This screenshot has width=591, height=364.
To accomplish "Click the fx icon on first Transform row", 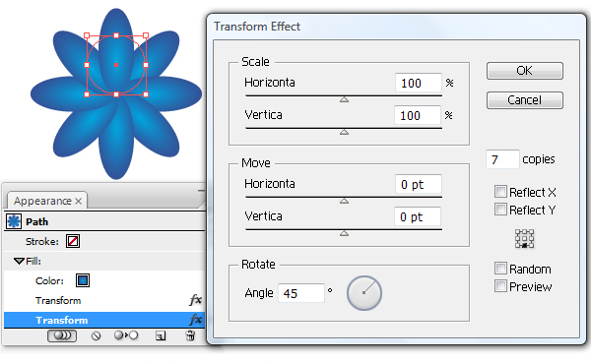I will 195,300.
